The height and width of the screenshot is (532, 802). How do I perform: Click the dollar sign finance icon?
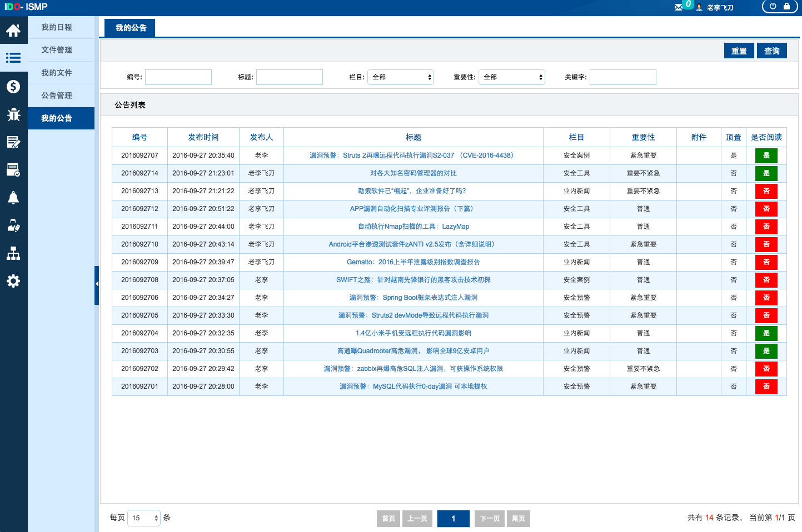13,87
